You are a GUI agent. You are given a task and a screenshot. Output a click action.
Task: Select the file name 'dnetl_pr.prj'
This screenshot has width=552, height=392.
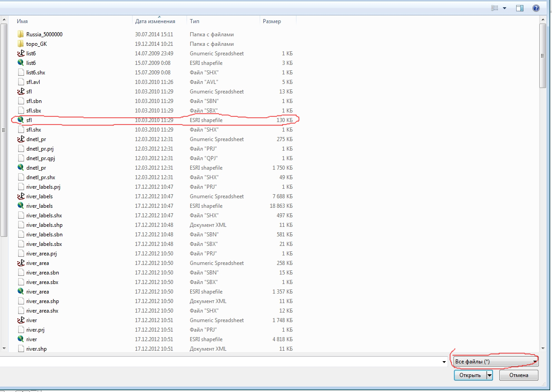coord(40,149)
